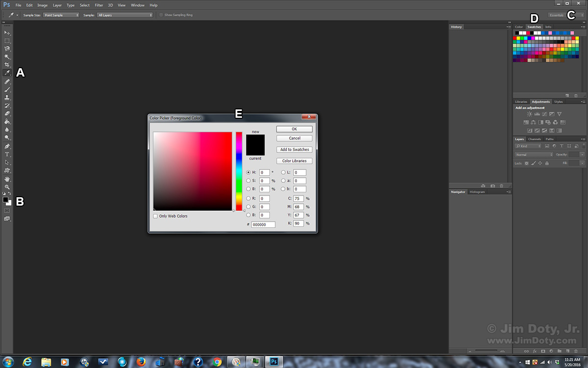588x368 pixels.
Task: Select the Dodge tool
Action: pyautogui.click(x=7, y=138)
